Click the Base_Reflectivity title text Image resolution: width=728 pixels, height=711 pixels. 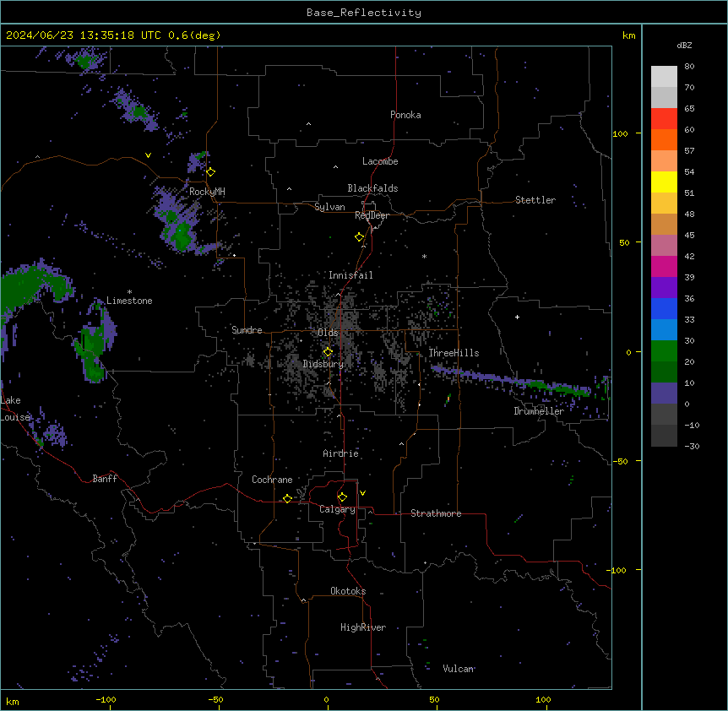pyautogui.click(x=364, y=13)
